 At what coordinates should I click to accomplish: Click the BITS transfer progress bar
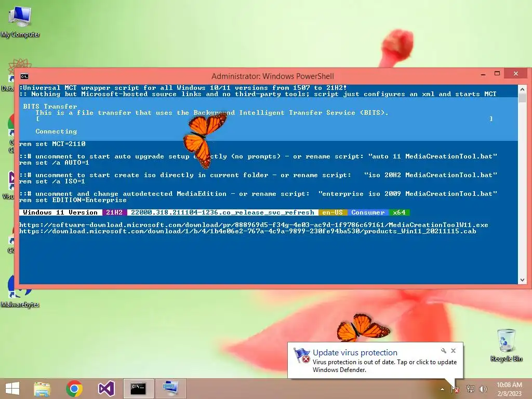pyautogui.click(x=264, y=119)
